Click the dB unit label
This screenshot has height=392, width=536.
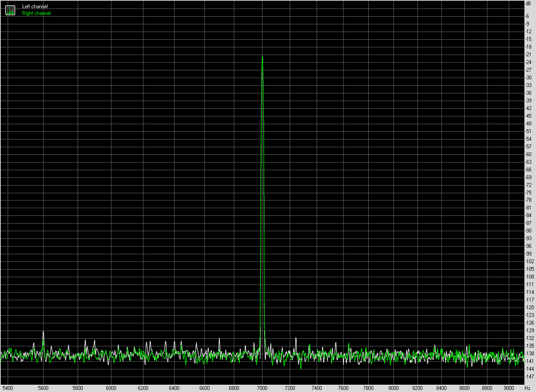[528, 3]
